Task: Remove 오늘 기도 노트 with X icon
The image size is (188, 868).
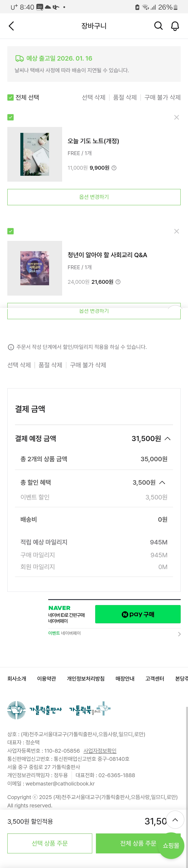Action: point(176,117)
